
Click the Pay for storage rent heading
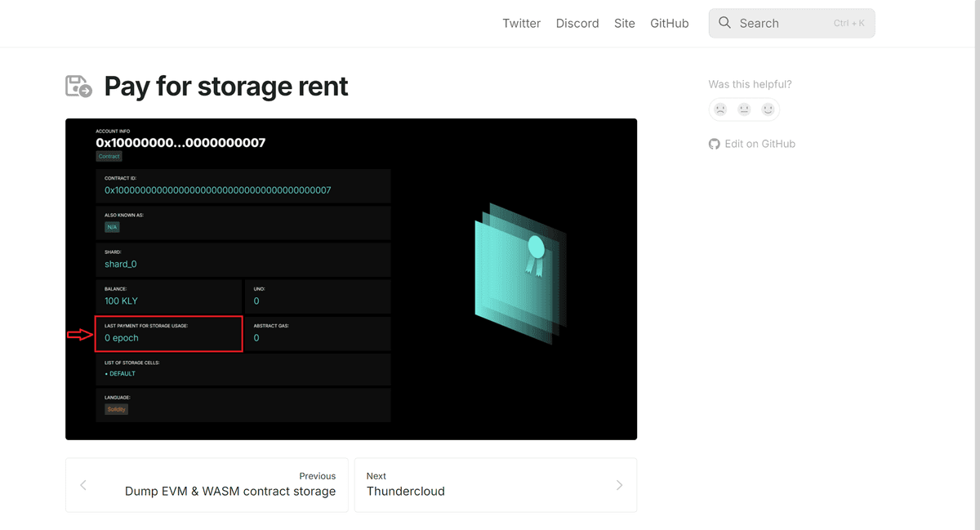(226, 86)
